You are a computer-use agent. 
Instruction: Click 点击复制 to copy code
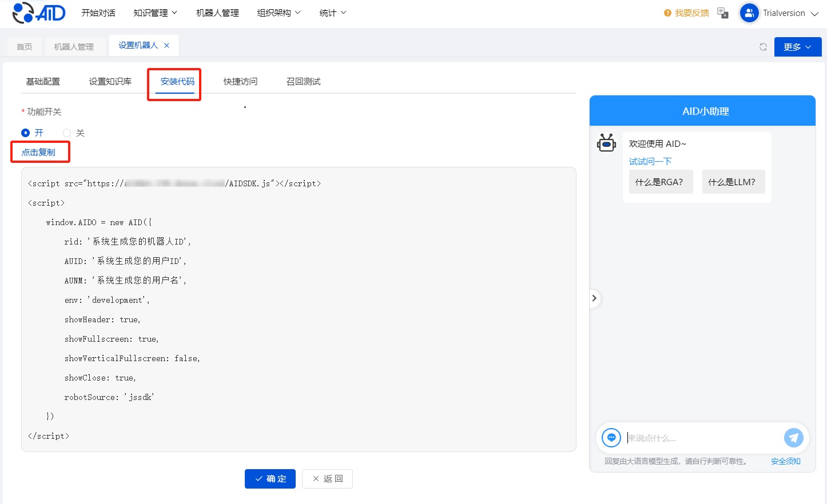(x=38, y=153)
